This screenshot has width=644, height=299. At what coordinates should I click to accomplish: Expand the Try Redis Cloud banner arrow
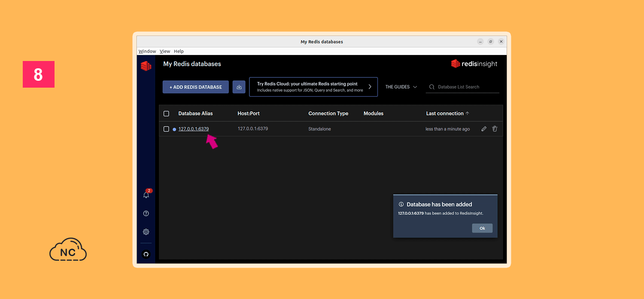370,87
